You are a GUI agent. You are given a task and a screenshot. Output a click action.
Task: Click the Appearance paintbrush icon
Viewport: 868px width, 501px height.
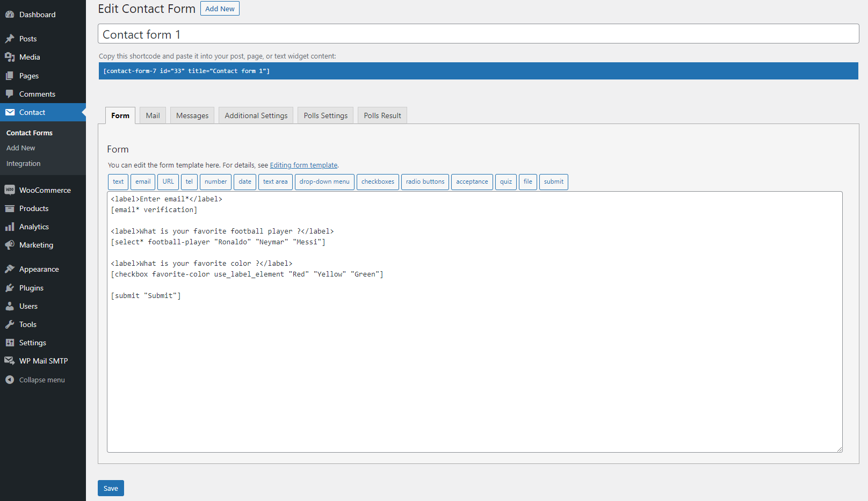10,269
